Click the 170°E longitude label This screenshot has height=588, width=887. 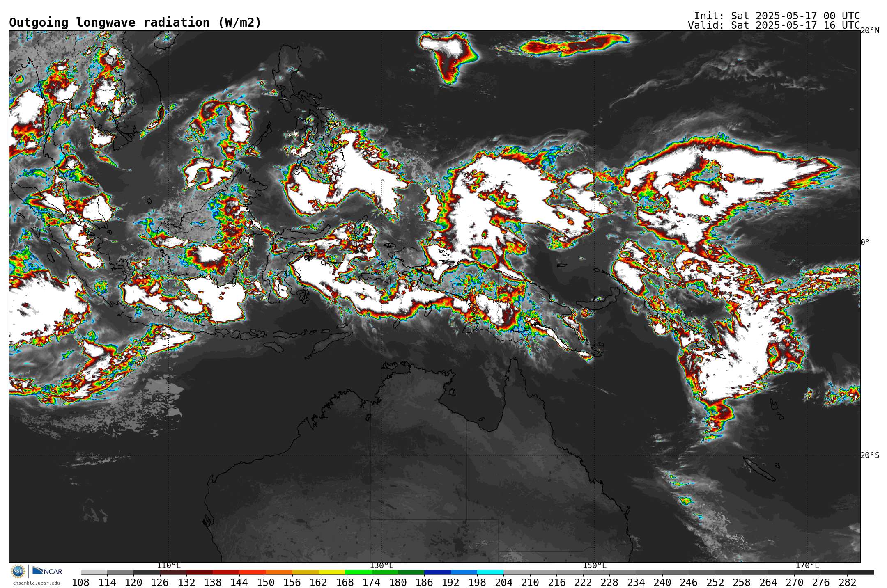pyautogui.click(x=807, y=565)
